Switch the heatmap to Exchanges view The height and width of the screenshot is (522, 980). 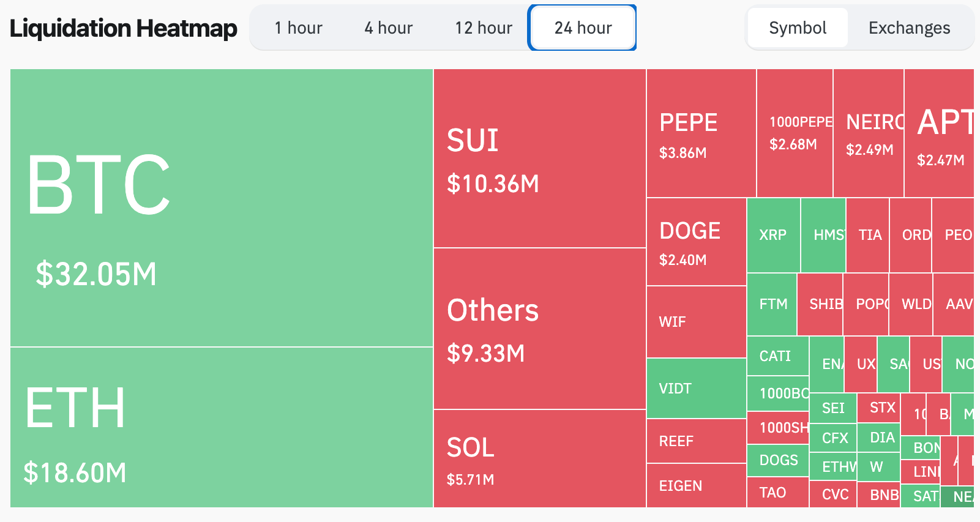click(x=908, y=28)
